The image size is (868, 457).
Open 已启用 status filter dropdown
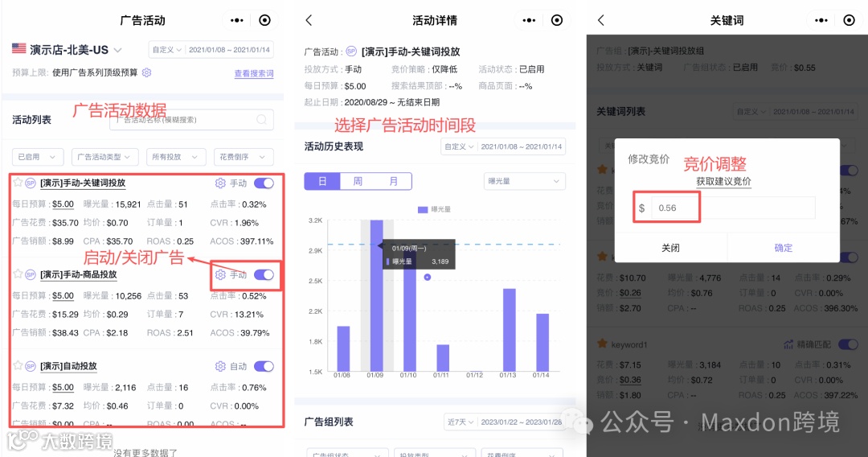38,158
